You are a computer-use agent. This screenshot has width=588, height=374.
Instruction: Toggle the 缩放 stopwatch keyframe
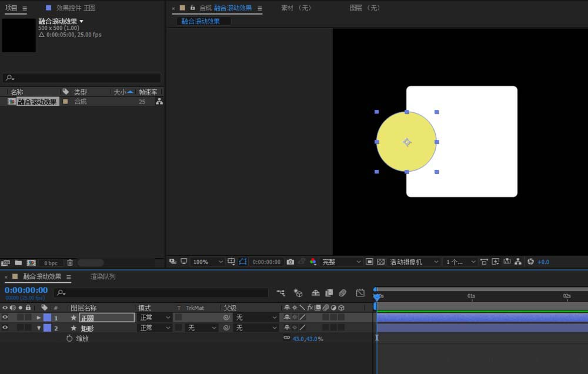coord(69,339)
